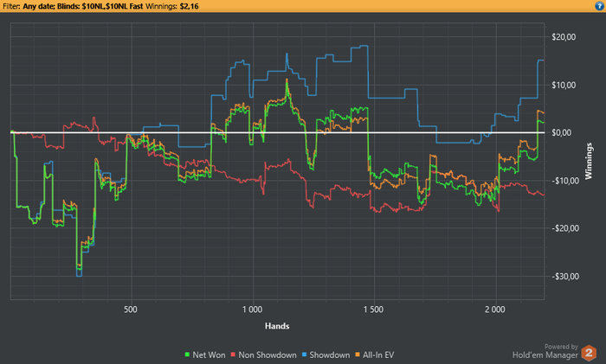Click the Hold'em Manager 2 logo badge

tap(589, 353)
